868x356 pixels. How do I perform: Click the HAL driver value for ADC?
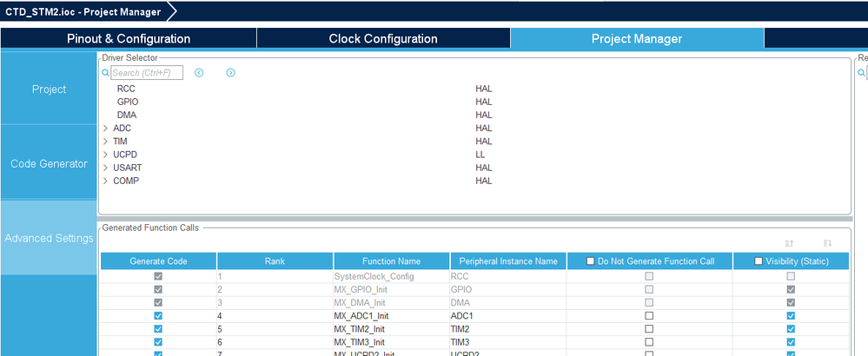coord(483,129)
